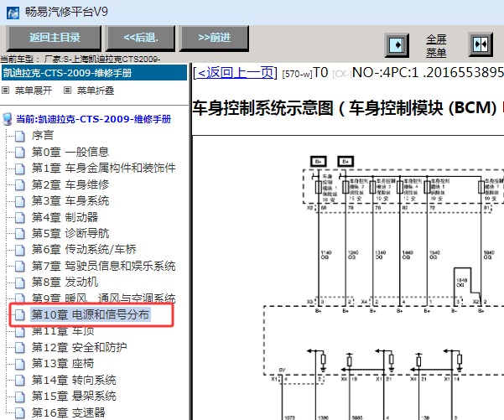Click the 当前车型 status text
The image size is (504, 420).
[x=81, y=59]
